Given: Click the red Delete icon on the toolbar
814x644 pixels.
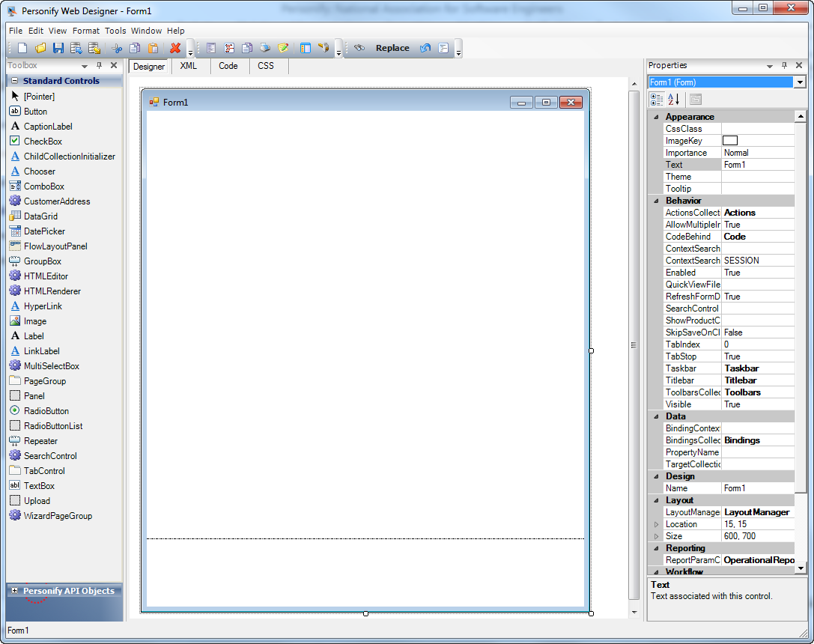Looking at the screenshot, I should tap(175, 47).
